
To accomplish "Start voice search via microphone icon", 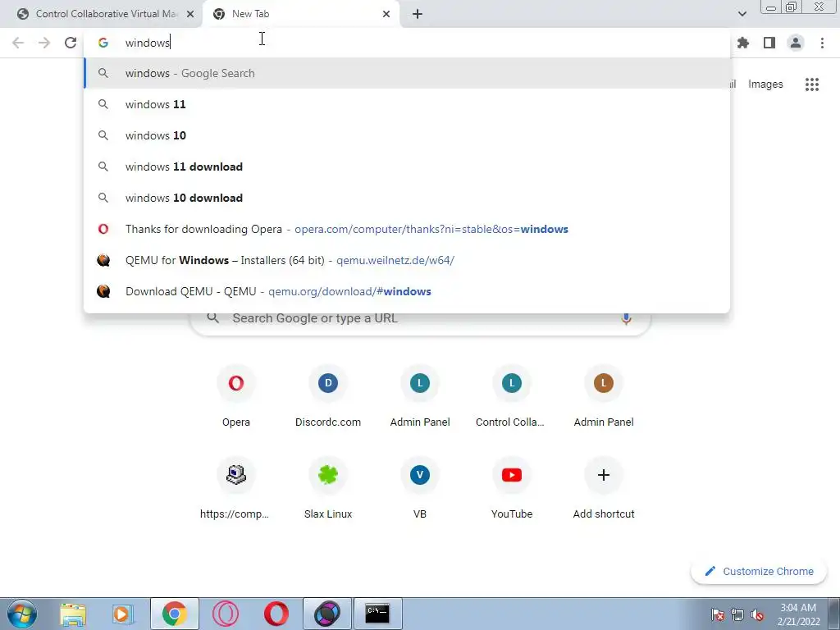I will point(626,318).
